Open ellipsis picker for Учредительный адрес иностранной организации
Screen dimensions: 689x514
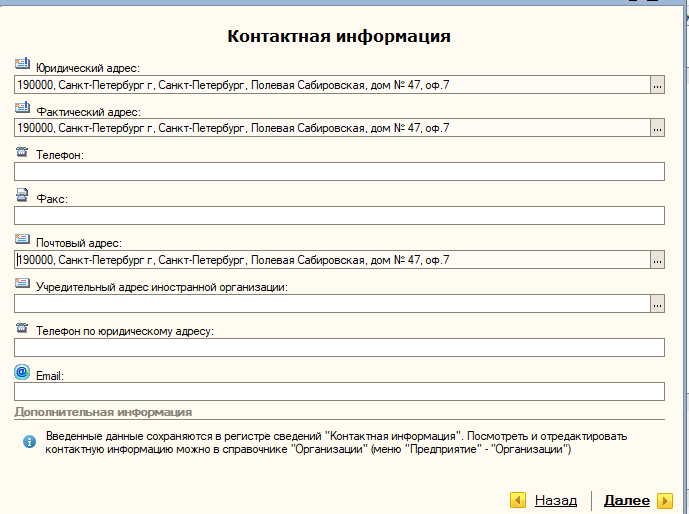point(657,304)
